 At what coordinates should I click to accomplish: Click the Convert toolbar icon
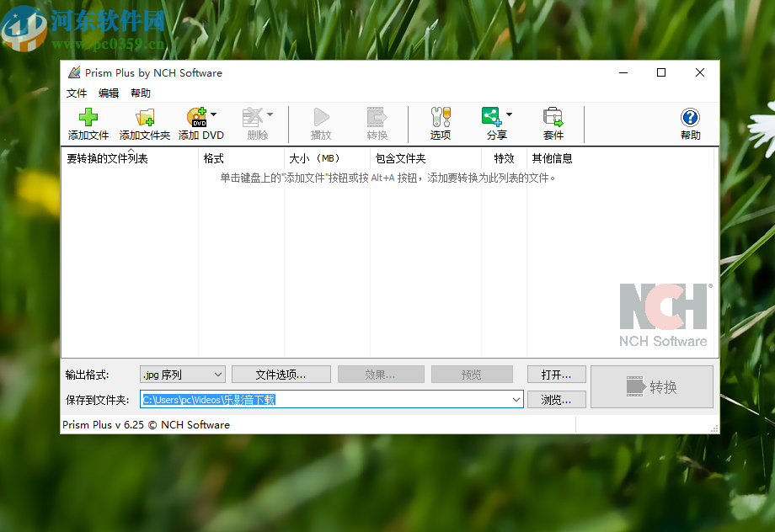coord(377,123)
